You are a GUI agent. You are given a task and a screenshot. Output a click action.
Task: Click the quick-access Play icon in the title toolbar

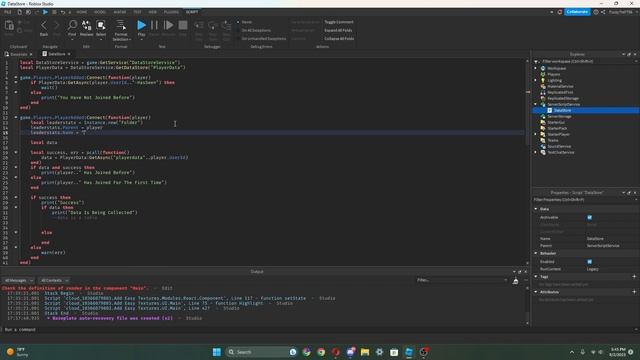(45, 12)
